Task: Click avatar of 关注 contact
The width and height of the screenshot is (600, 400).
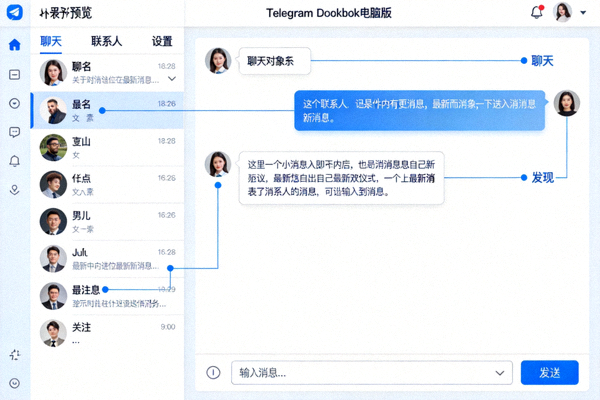Action: (x=53, y=333)
